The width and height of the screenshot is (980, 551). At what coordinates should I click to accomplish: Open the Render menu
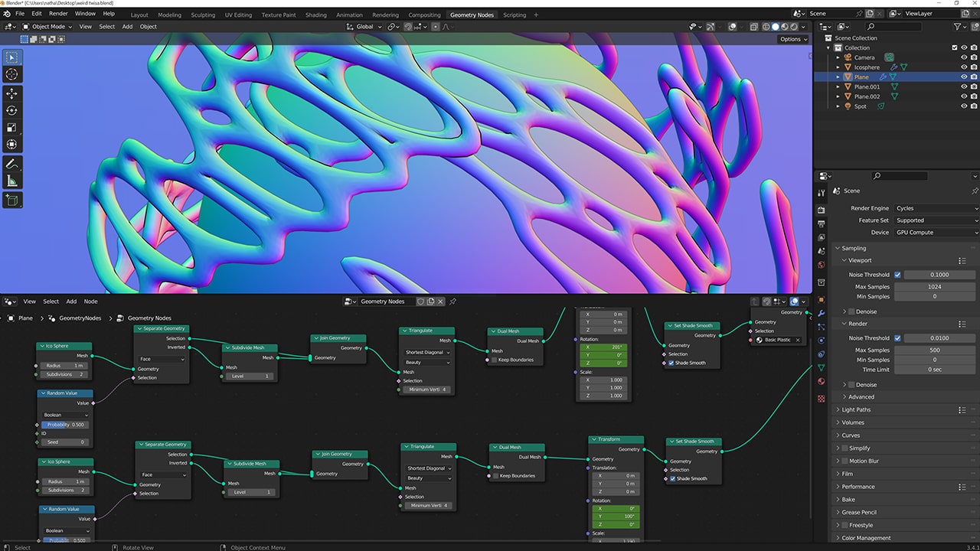coord(58,14)
